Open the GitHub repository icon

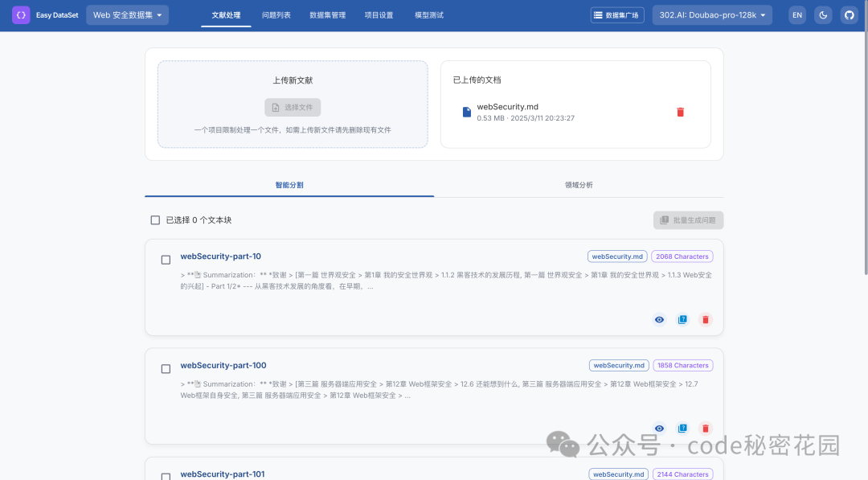(x=850, y=15)
